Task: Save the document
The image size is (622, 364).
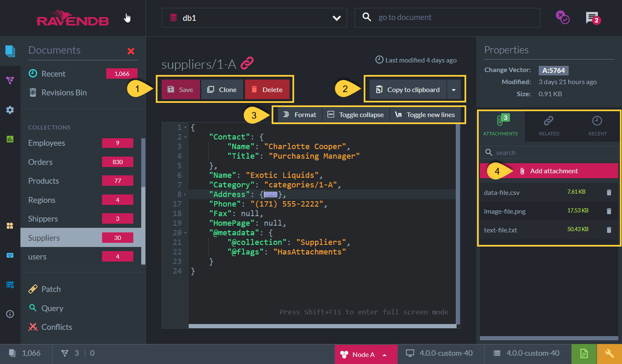Action: point(180,90)
